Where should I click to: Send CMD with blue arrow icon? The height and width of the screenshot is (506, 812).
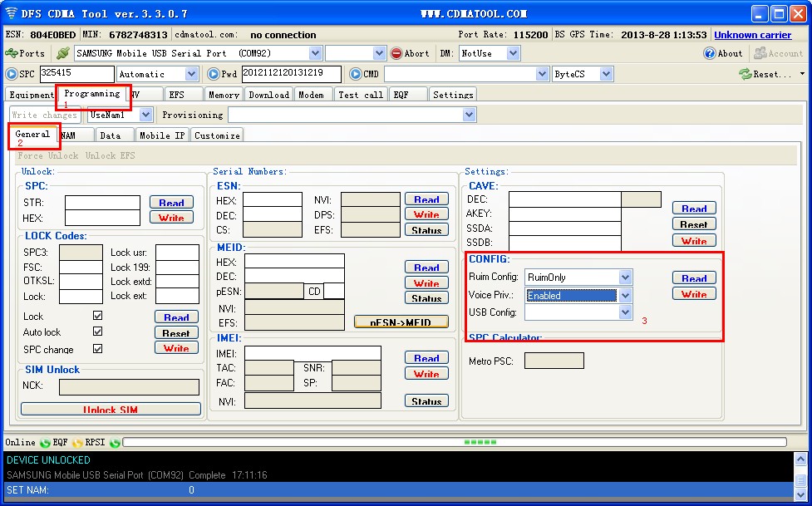pyautogui.click(x=355, y=74)
